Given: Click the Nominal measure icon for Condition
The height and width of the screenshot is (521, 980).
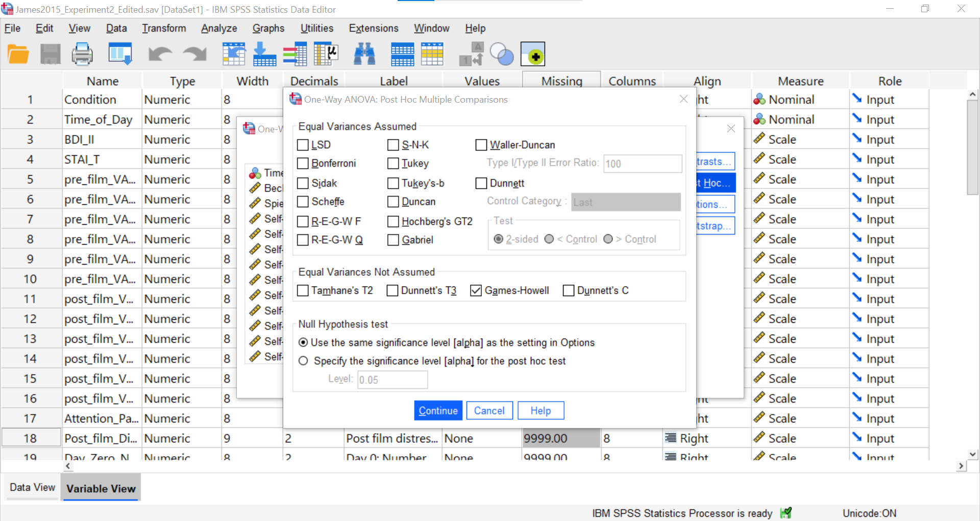Looking at the screenshot, I should [x=759, y=100].
